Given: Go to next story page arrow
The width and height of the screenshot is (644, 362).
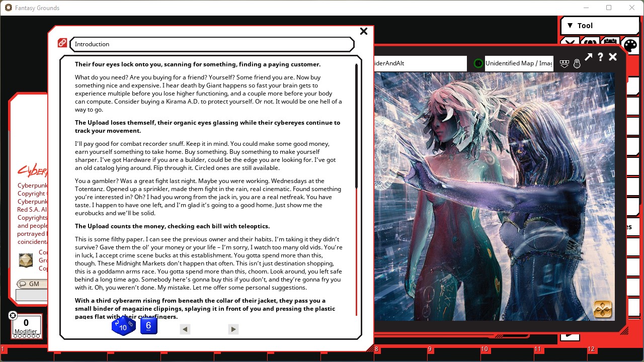Looking at the screenshot, I should tap(233, 329).
